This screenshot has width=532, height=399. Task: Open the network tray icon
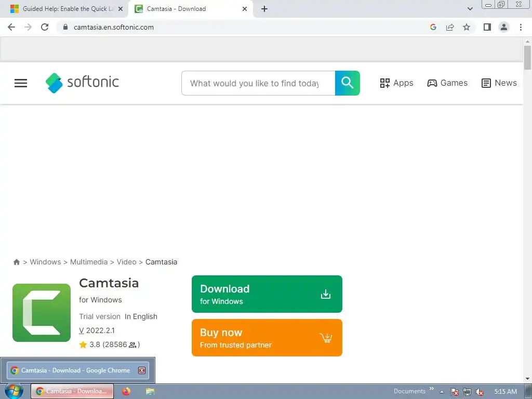point(467,392)
